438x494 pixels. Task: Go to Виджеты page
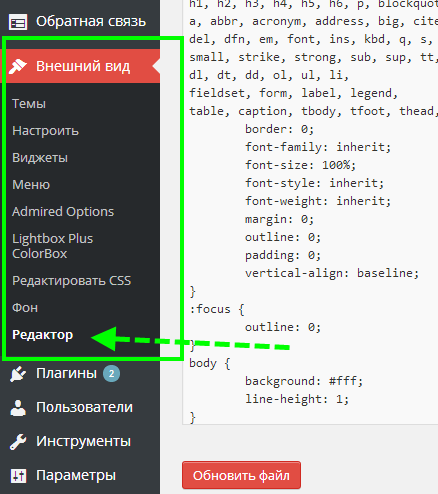pos(40,158)
